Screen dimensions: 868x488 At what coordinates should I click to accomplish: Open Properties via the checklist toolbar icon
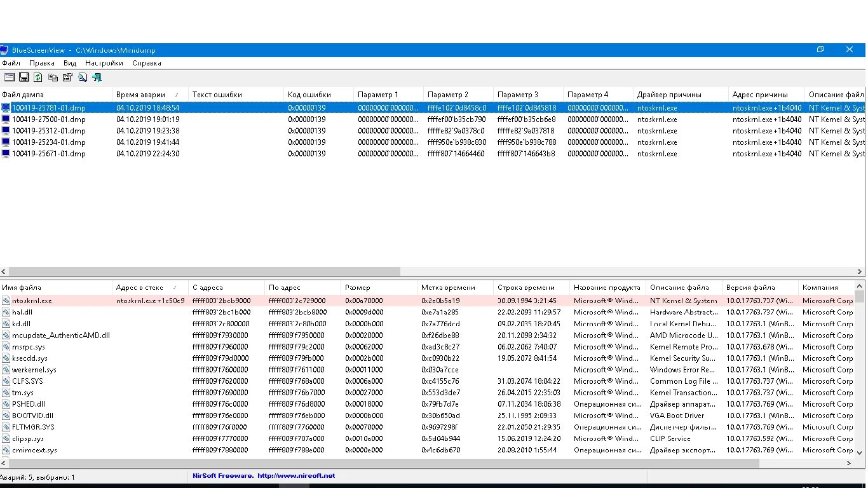tap(67, 77)
